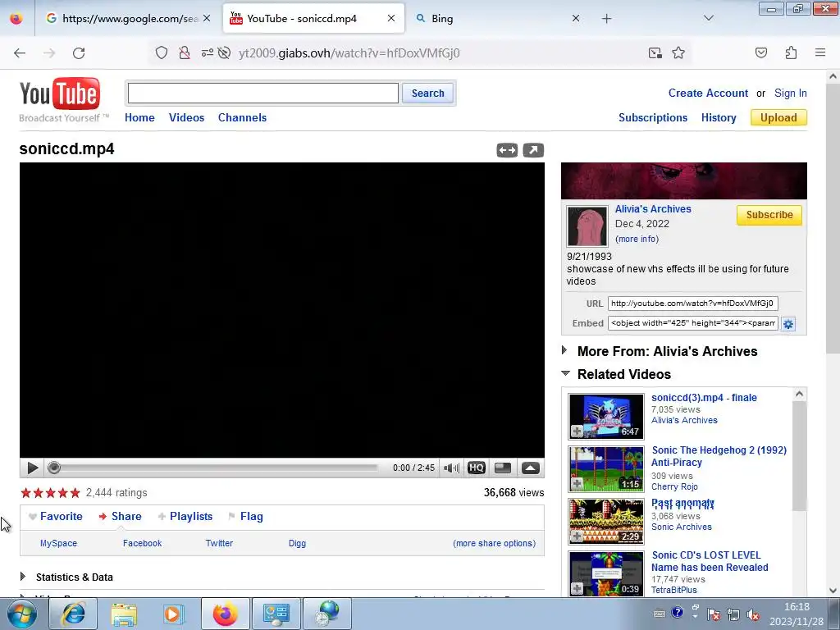
Task: Share video on MySpace
Action: point(58,543)
